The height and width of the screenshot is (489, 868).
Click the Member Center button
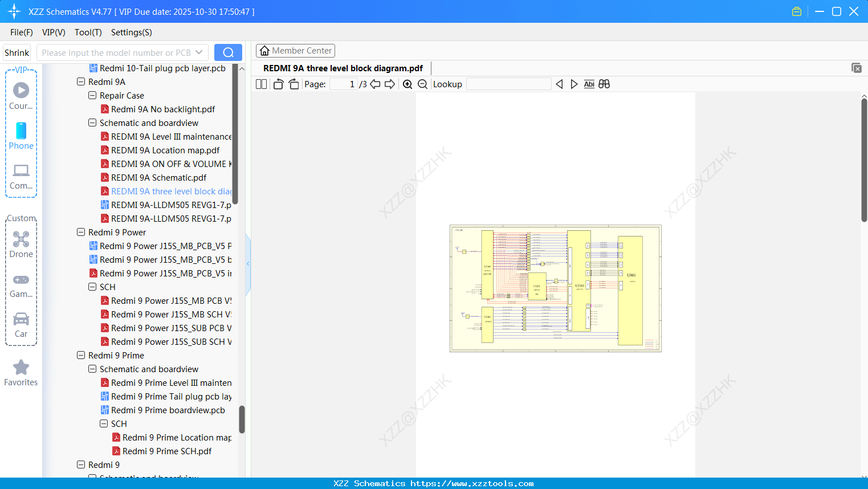295,50
